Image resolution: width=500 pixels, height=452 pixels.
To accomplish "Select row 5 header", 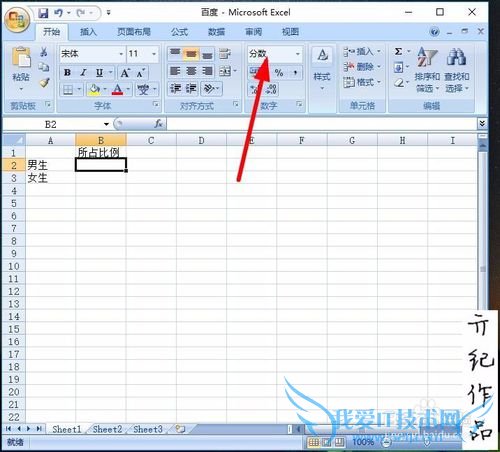I will [x=14, y=203].
